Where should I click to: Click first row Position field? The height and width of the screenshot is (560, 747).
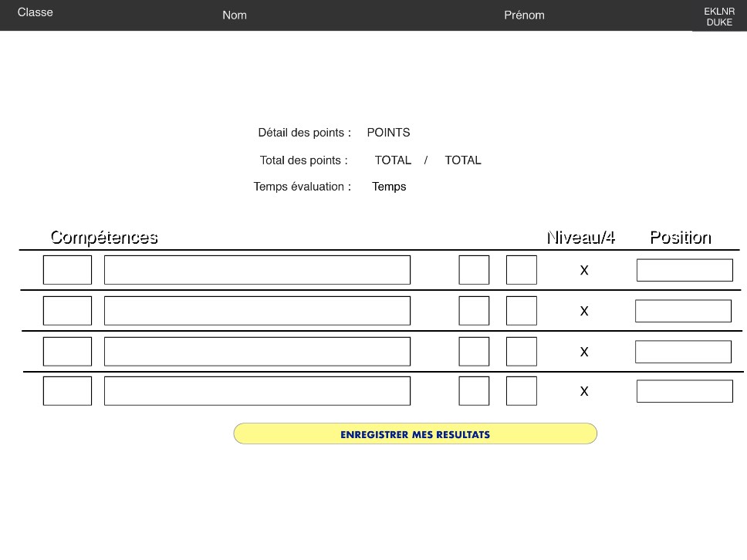click(684, 270)
